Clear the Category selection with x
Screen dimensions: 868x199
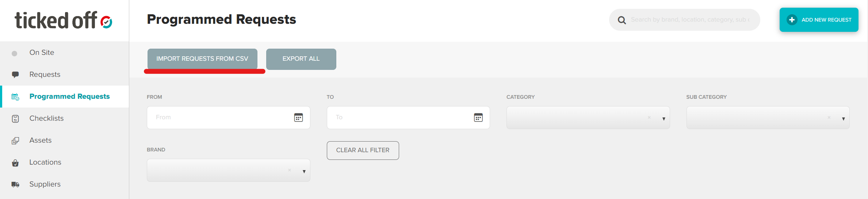tap(649, 117)
